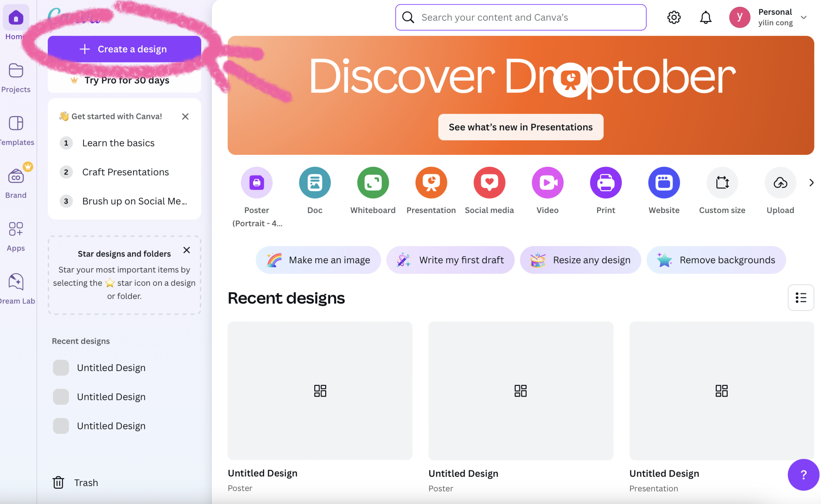Open the help question mark button
The width and height of the screenshot is (821, 504).
click(x=803, y=475)
